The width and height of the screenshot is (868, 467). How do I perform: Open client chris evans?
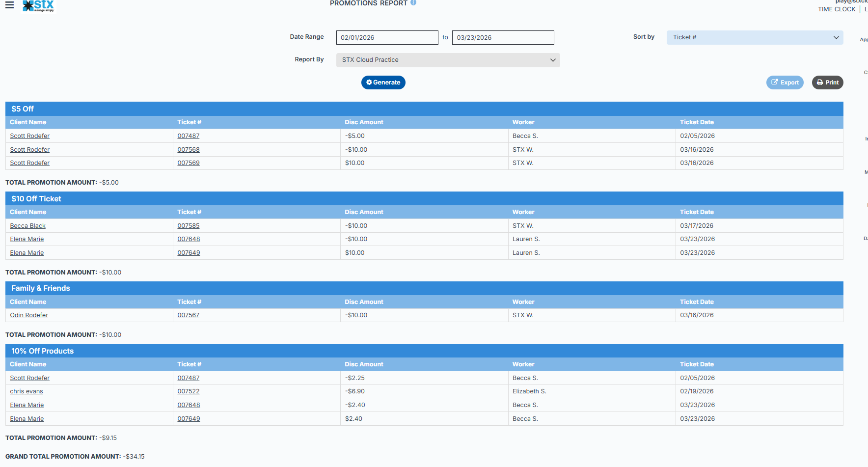point(27,391)
